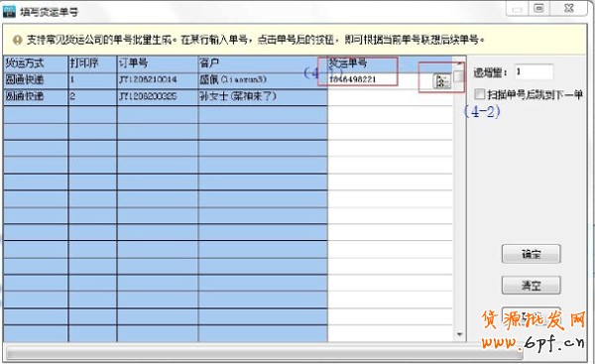The height and width of the screenshot is (364, 595).
Task: Select customer cell with (liaozun3)
Action: [x=263, y=80]
